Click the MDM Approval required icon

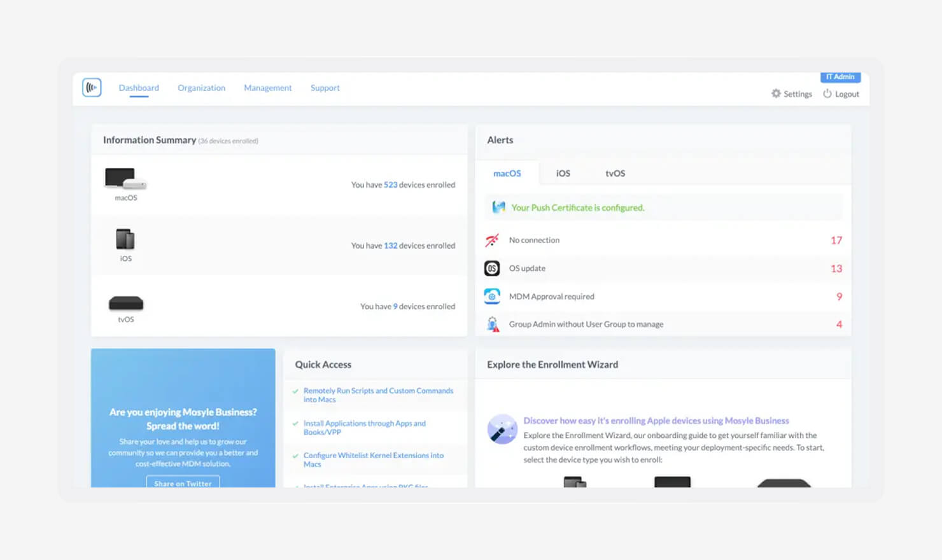click(492, 297)
